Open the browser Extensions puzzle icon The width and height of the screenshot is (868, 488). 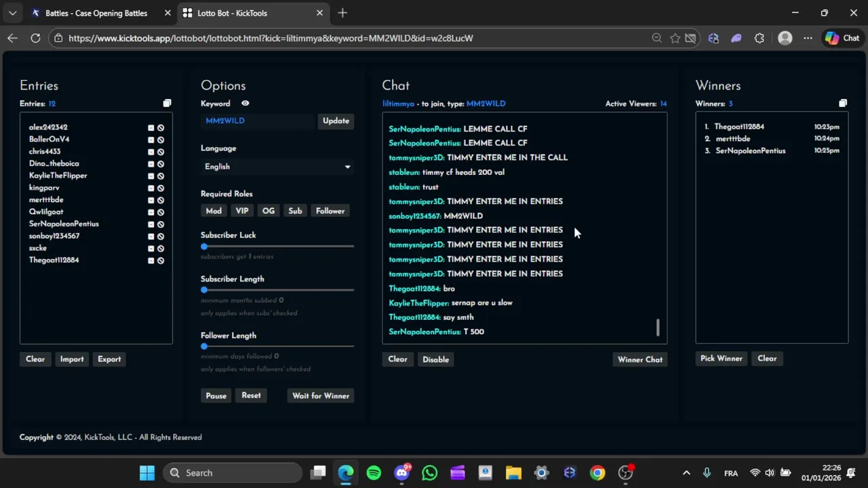(759, 39)
